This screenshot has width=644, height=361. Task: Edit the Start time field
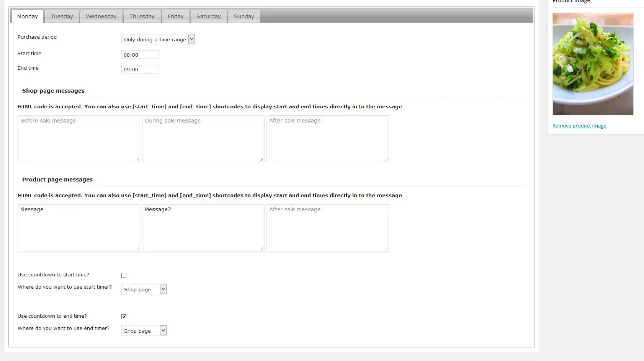(140, 54)
